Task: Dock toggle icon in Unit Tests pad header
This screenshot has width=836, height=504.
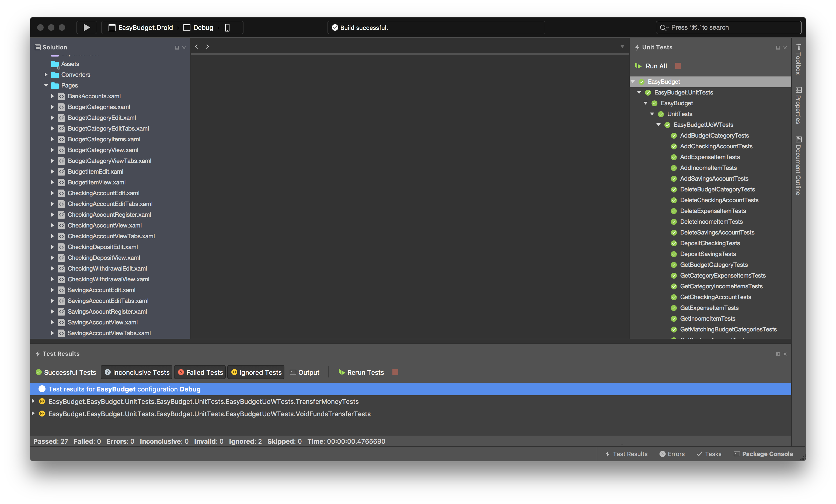Action: click(778, 48)
